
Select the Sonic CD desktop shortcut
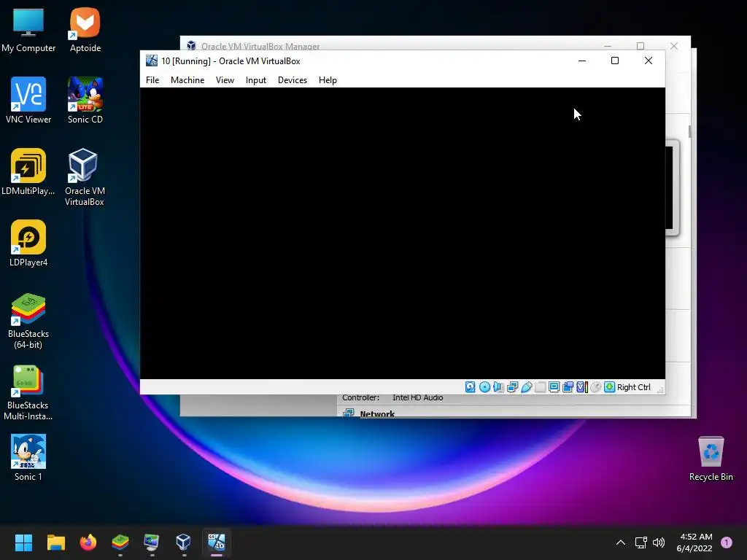click(x=85, y=101)
